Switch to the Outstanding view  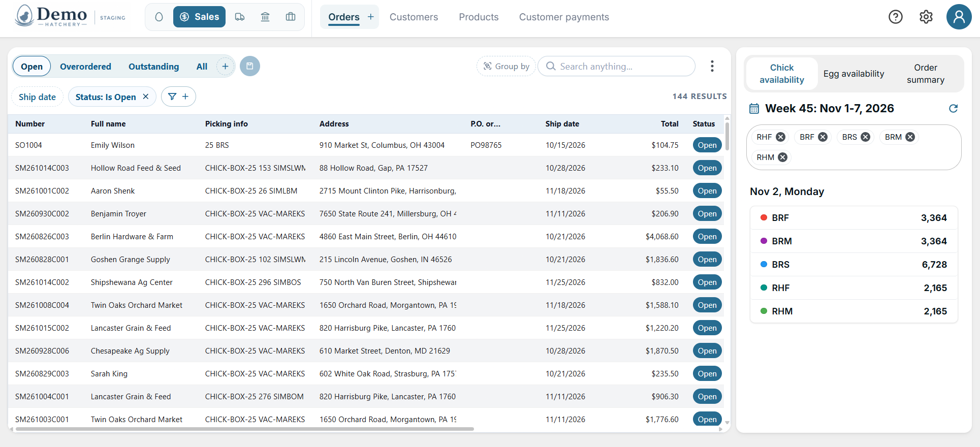(x=154, y=67)
